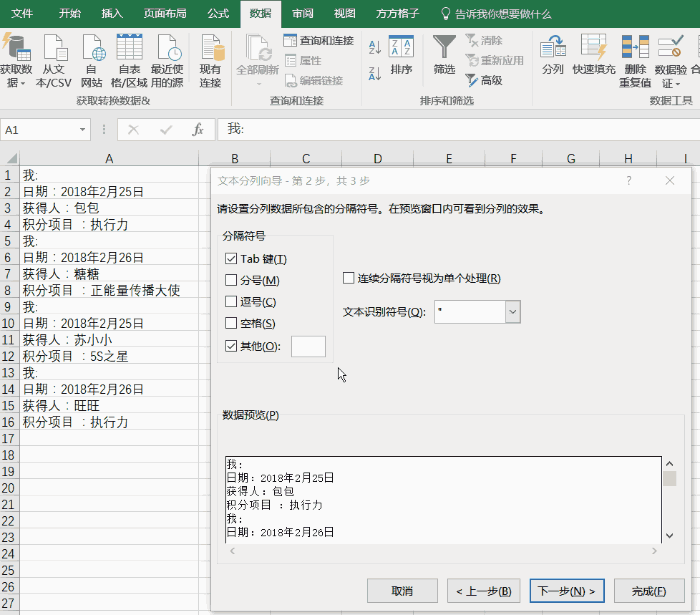Screen dimensions: 700x615
Task: Select column A header
Action: (x=109, y=158)
